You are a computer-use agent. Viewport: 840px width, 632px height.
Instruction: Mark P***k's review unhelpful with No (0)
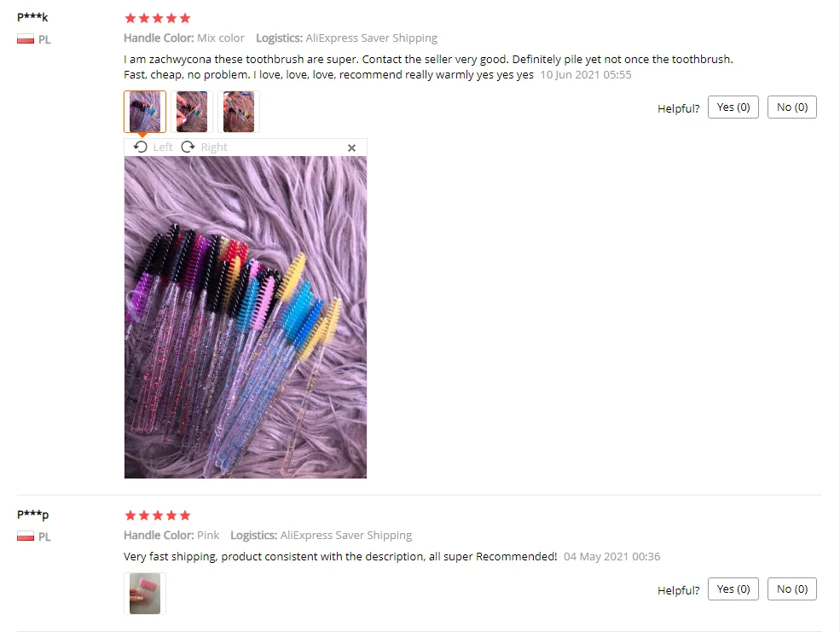coord(791,107)
